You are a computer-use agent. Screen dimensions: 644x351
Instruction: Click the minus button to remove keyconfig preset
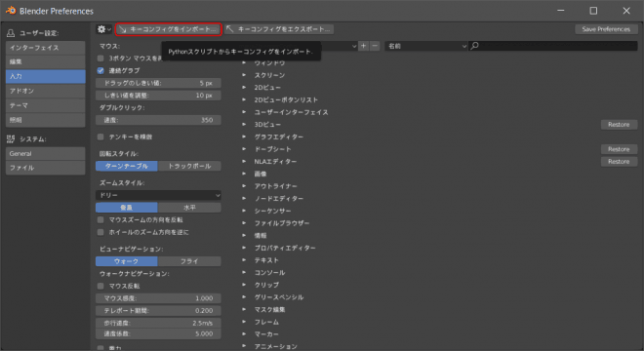374,46
